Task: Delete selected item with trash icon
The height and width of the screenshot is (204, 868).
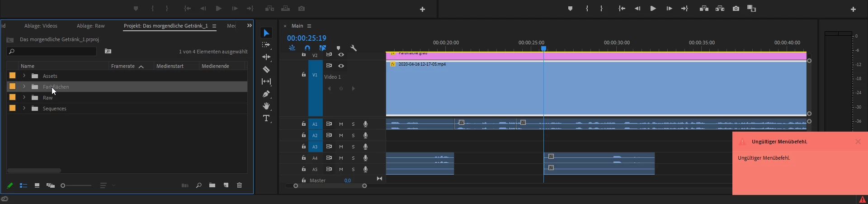Action: [240, 185]
